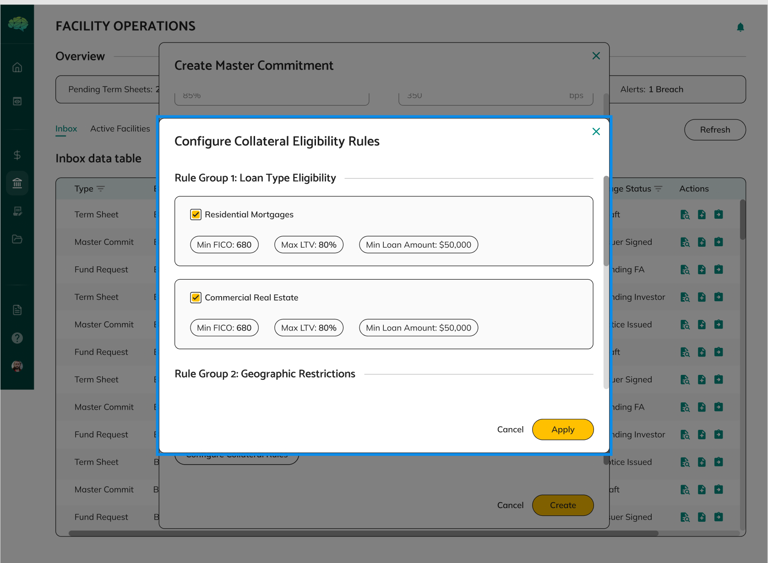This screenshot has height=563, width=768.
Task: Click the user avatar in the sidebar
Action: tap(17, 366)
